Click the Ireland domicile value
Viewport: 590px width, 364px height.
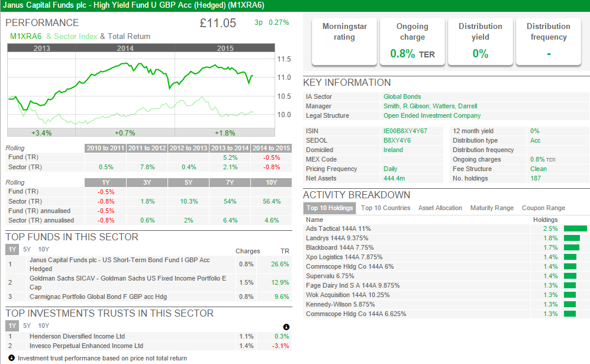point(393,150)
